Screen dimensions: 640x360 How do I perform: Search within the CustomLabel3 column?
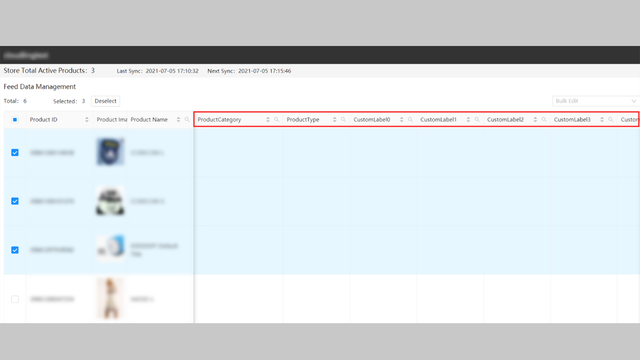611,120
